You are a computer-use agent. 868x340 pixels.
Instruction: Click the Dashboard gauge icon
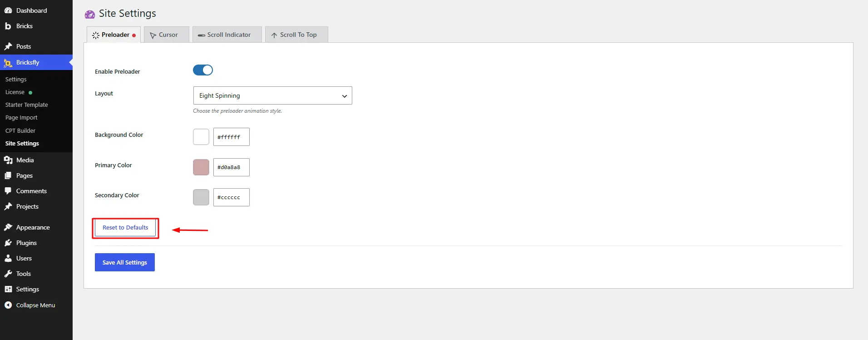(x=8, y=10)
